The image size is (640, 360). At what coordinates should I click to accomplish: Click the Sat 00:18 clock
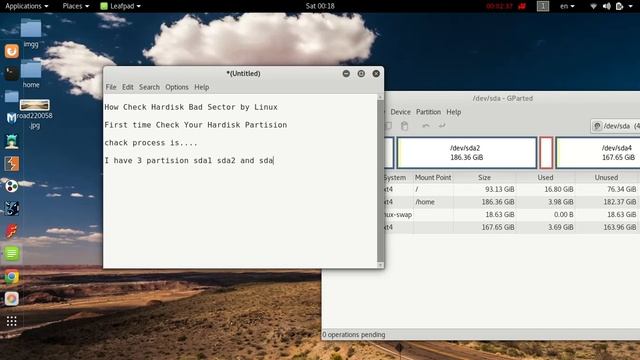tap(320, 6)
